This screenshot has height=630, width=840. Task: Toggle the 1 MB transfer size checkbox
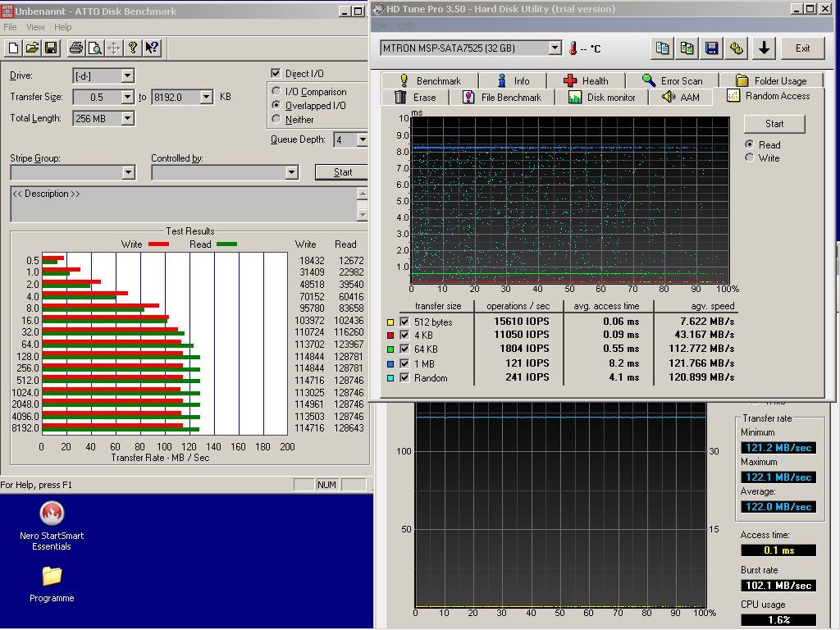pos(405,363)
